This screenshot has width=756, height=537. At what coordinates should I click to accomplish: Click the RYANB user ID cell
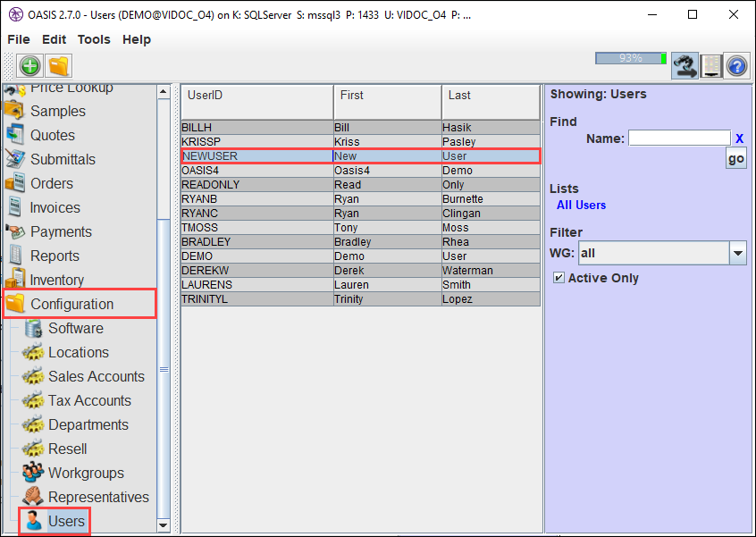(x=257, y=198)
